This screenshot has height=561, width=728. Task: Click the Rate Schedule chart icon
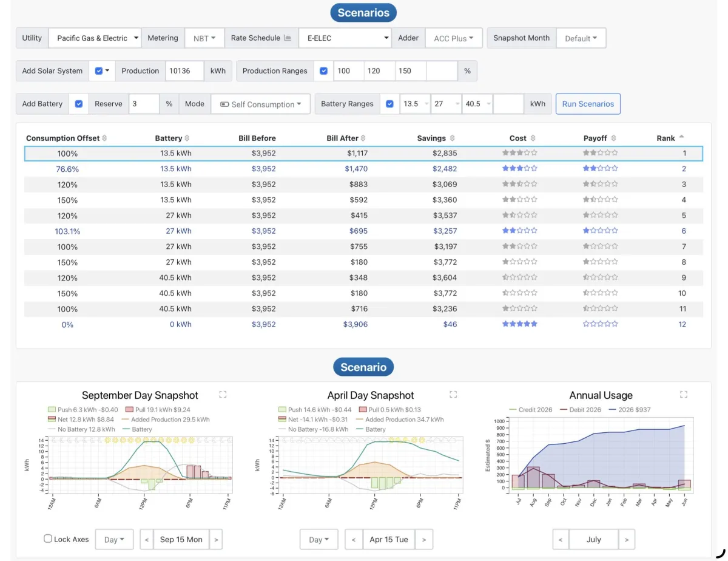pyautogui.click(x=288, y=38)
